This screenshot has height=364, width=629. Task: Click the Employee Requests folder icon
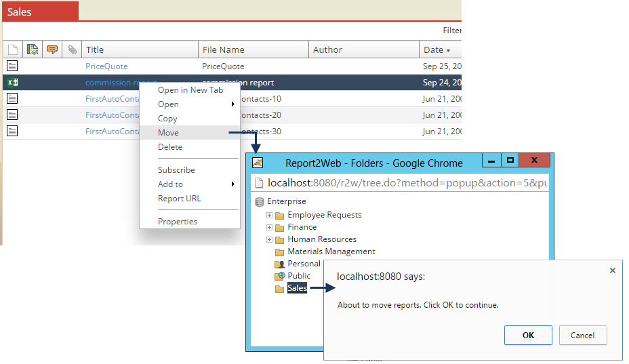[280, 216]
